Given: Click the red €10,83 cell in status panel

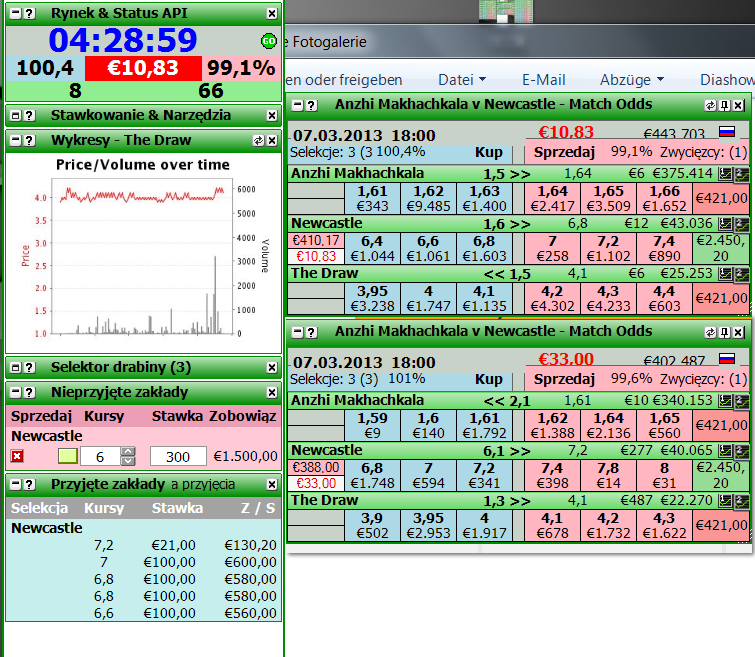Looking at the screenshot, I should [143, 68].
